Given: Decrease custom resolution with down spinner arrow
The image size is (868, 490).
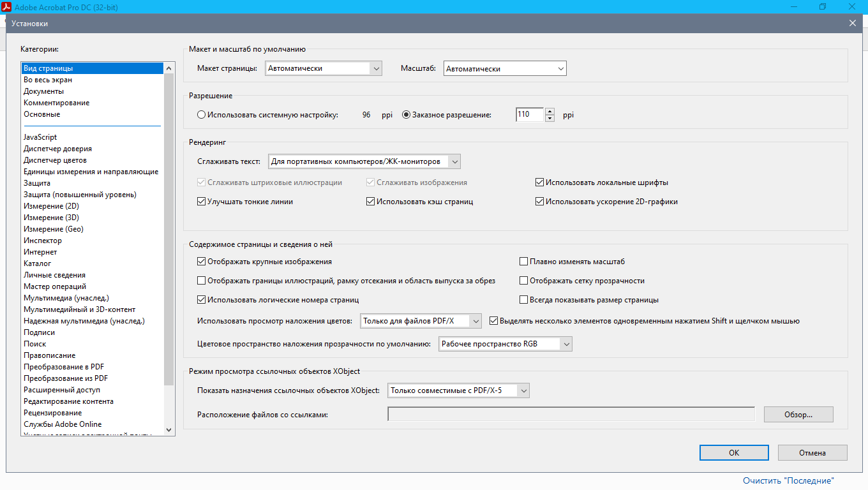Looking at the screenshot, I should point(550,118).
